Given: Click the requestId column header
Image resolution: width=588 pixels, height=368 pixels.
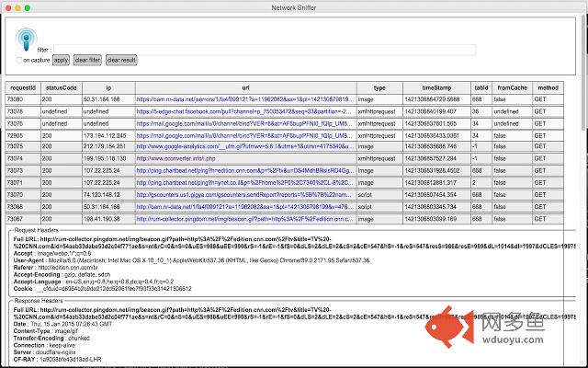Looking at the screenshot, I should [22, 86].
